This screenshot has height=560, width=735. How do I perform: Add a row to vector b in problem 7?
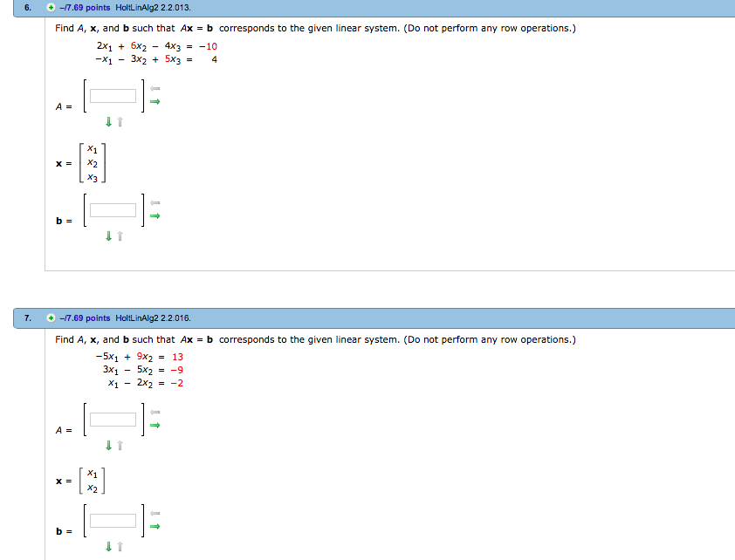coord(106,547)
